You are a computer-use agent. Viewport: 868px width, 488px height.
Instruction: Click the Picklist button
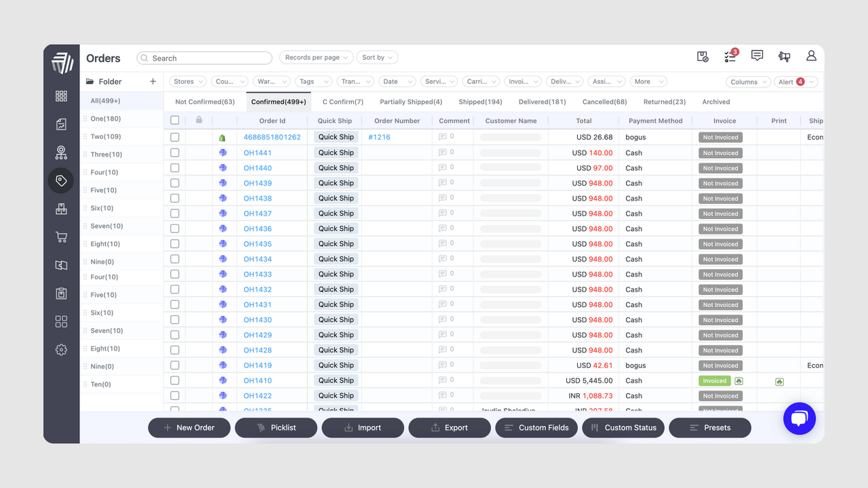pyautogui.click(x=276, y=428)
